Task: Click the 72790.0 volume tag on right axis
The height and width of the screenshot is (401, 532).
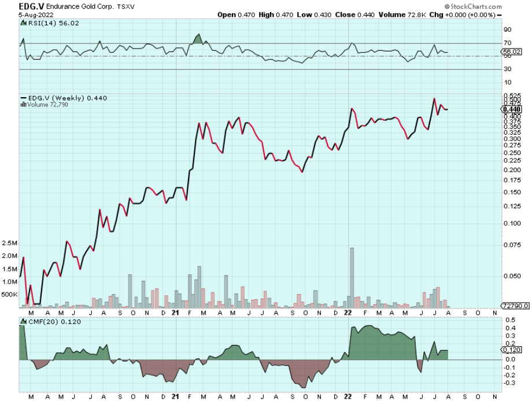Action: [515, 306]
